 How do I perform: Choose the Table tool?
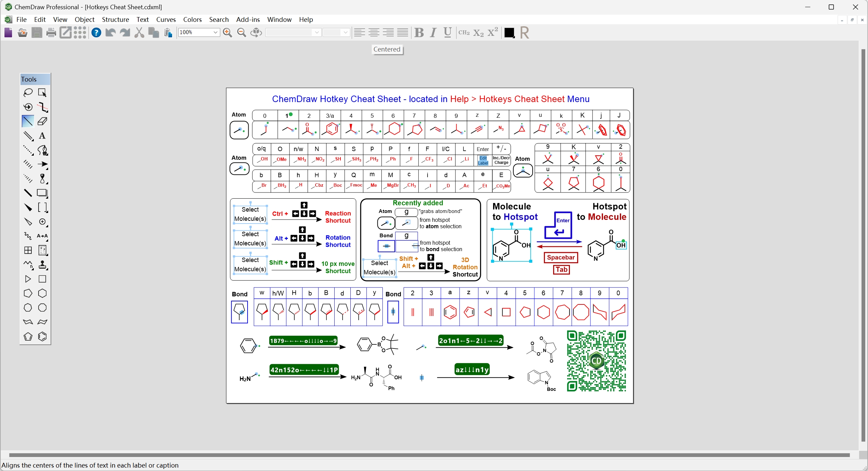(x=28, y=250)
